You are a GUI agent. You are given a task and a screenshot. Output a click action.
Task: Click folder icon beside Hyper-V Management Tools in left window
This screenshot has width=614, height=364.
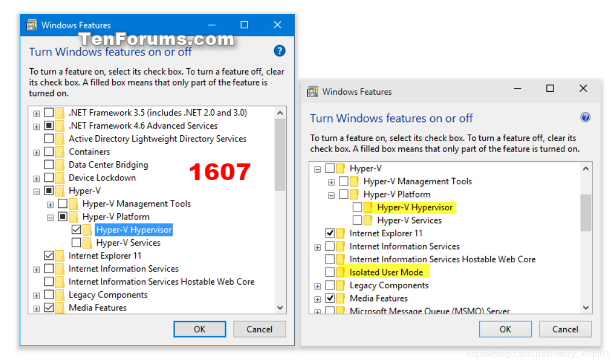tap(73, 203)
